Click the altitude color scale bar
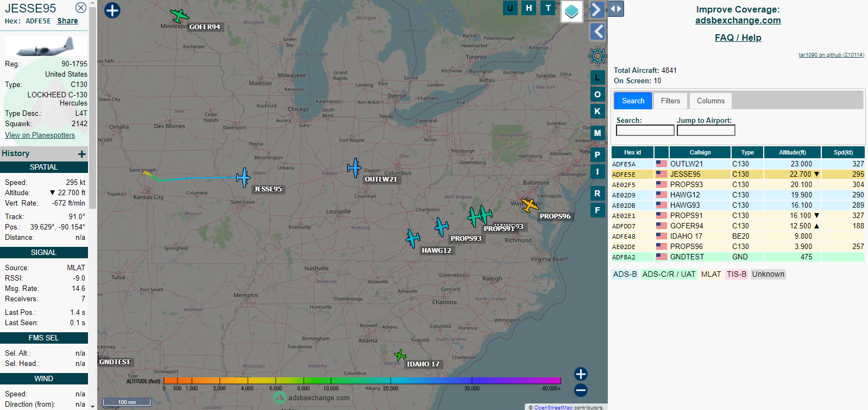Screen dimensions: 868x410 click(362, 381)
